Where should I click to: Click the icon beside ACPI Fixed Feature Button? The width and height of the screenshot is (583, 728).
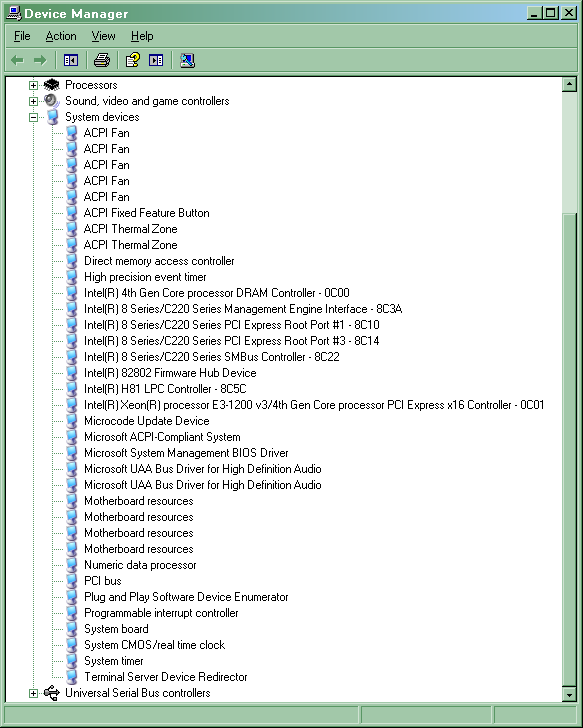pyautogui.click(x=71, y=213)
